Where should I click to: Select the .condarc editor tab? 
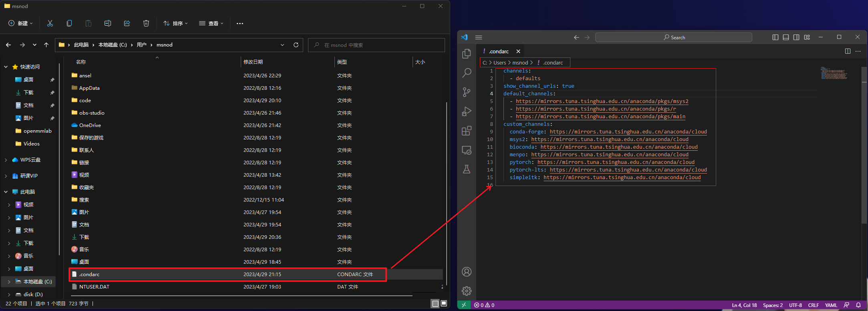pyautogui.click(x=499, y=51)
